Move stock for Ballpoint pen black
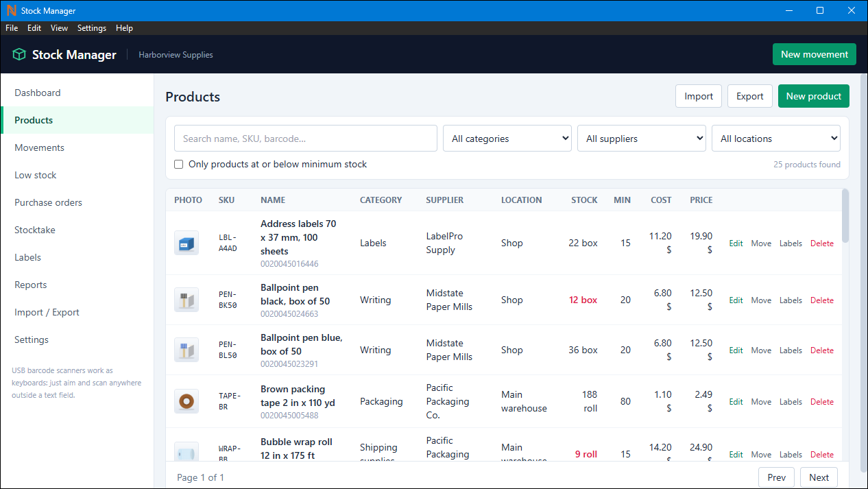 point(761,300)
